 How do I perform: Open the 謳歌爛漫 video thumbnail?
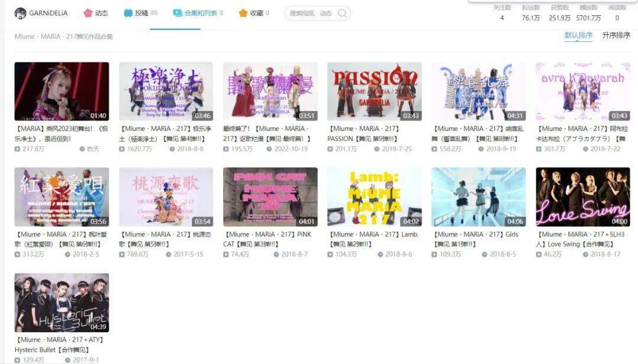pyautogui.click(x=270, y=91)
